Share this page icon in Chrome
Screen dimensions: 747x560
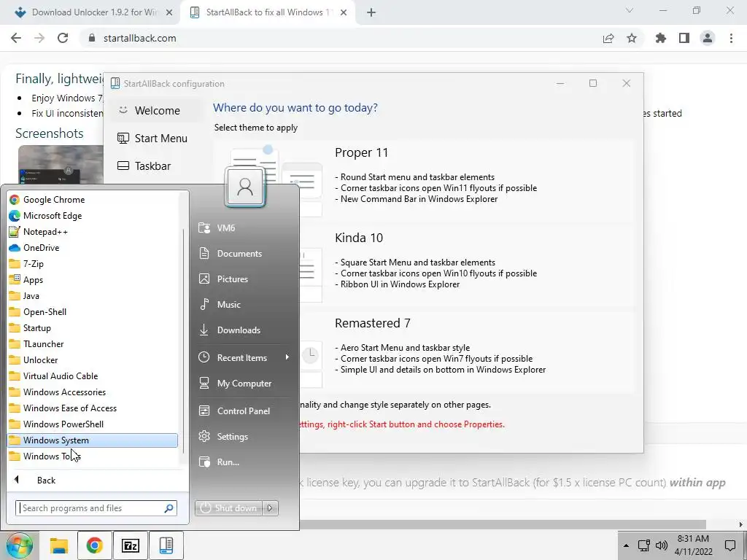click(608, 39)
